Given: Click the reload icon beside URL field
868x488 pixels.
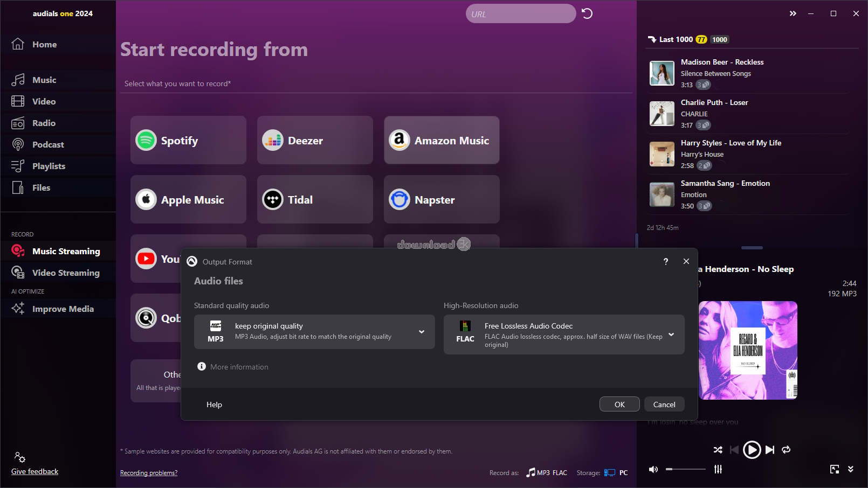Looking at the screenshot, I should pos(587,13).
